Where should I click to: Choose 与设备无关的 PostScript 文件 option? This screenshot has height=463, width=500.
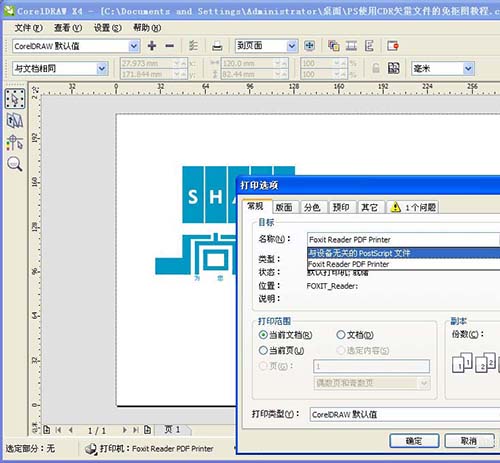(x=403, y=253)
